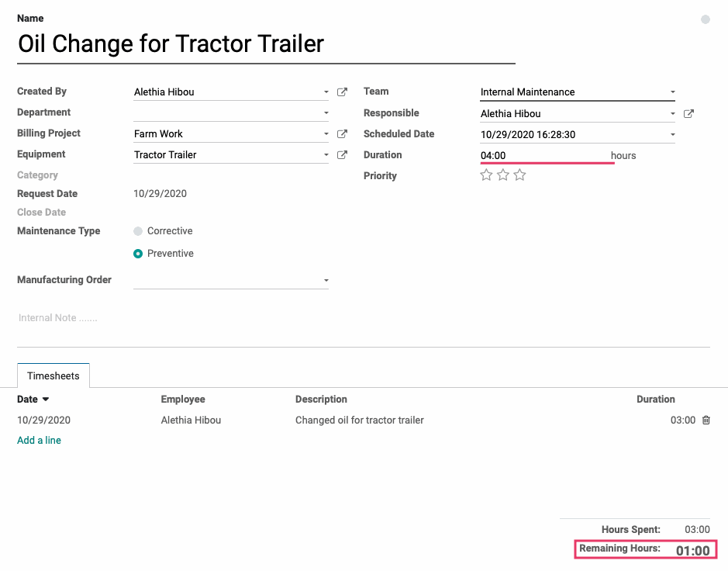Open external link for Equipment Tractor Trailer
728x571 pixels.
(342, 154)
